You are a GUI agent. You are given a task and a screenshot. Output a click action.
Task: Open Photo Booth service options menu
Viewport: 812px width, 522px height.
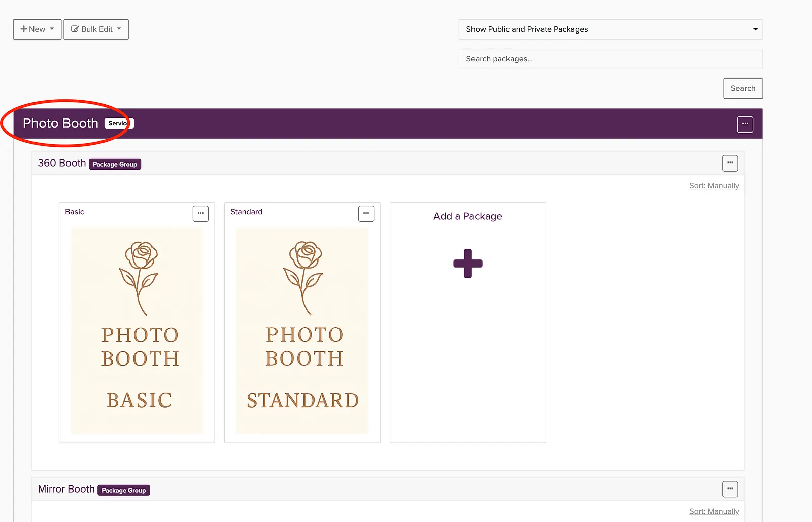click(x=745, y=124)
